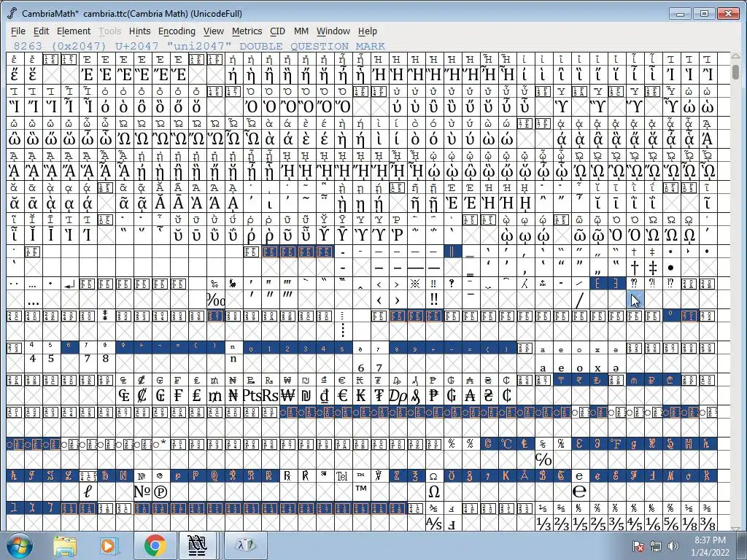
Task: Select the cedi ₵ sign glyph
Action: click(506, 395)
